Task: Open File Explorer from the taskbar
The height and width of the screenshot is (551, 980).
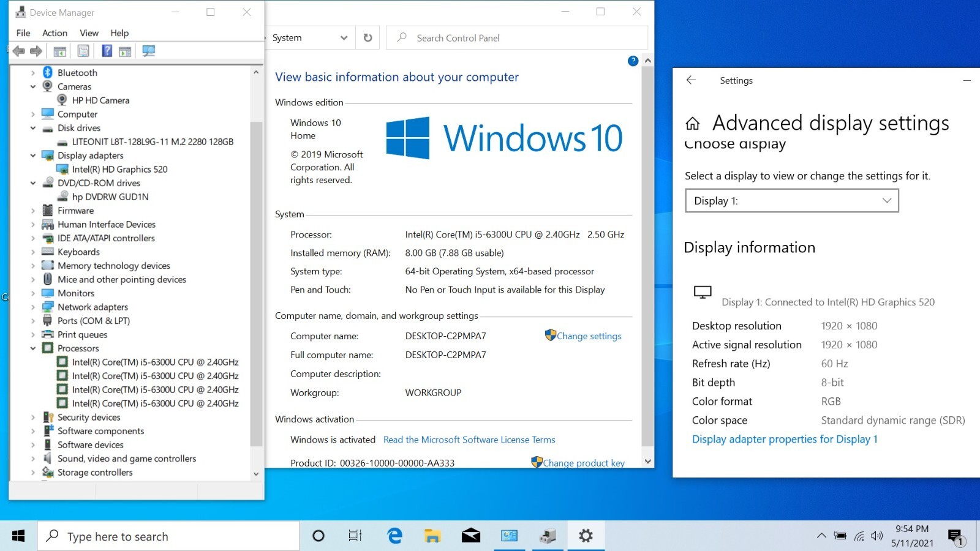Action: [x=432, y=536]
